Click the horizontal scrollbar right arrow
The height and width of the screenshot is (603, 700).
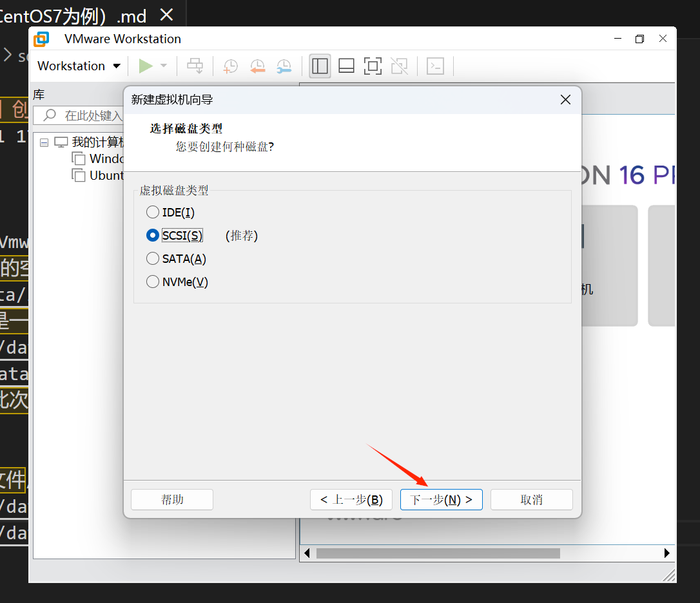pos(667,553)
